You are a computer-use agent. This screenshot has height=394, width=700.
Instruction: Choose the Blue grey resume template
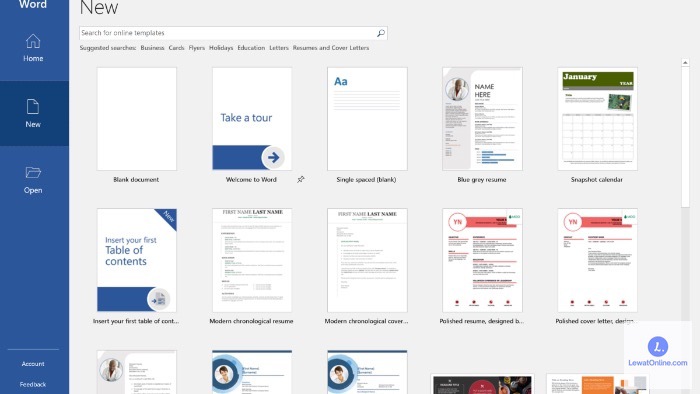tap(482, 119)
